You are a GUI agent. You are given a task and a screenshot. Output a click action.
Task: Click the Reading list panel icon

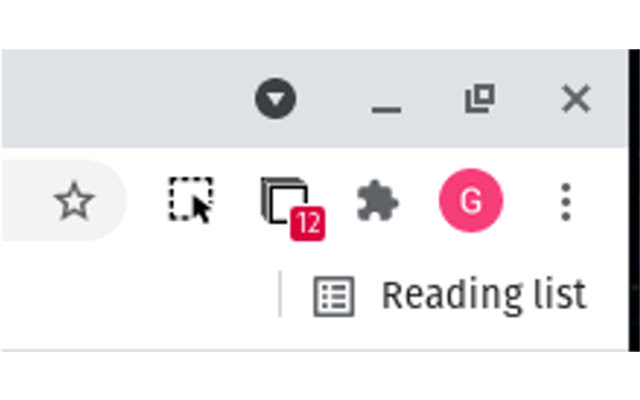[x=334, y=296]
